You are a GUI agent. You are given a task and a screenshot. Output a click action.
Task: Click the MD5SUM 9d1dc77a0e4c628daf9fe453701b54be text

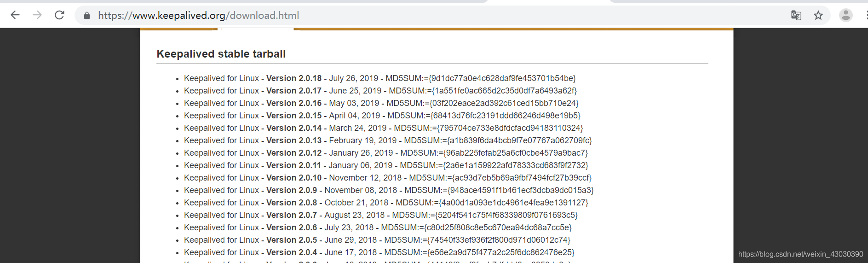481,78
